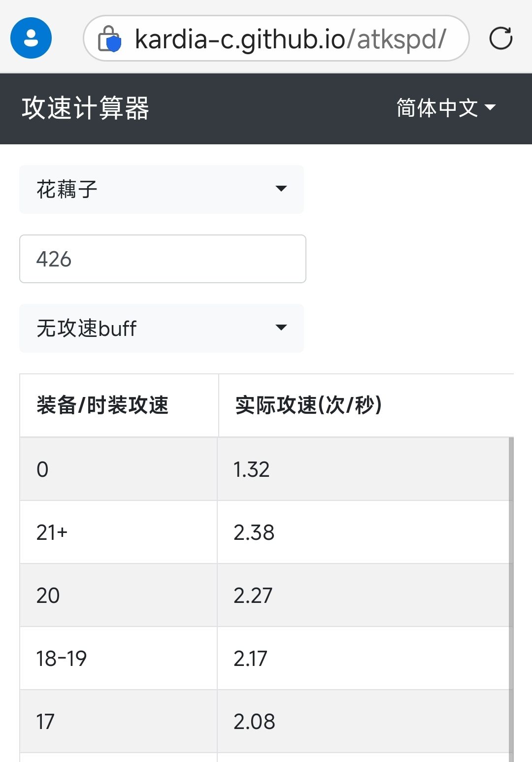Screen dimensions: 532x762
Task: Click the 攻速计算器 title link
Action: point(85,108)
